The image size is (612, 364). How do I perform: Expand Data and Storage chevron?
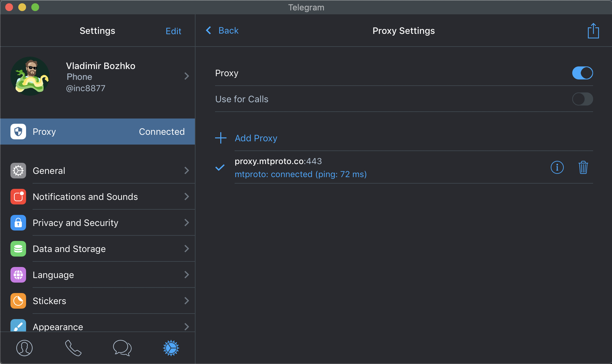(x=186, y=249)
